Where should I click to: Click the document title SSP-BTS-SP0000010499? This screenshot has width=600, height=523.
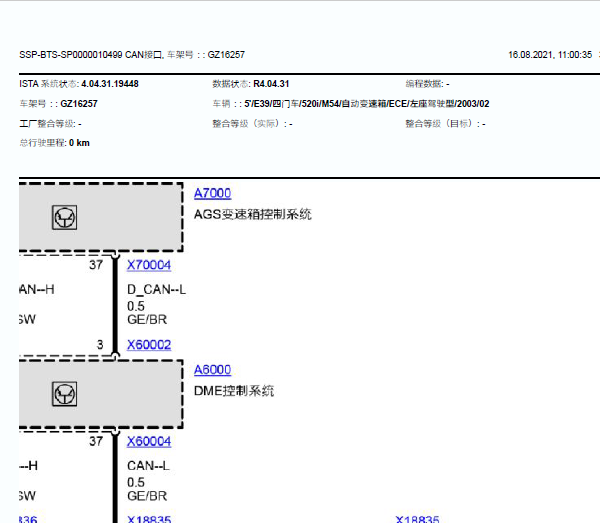click(x=70, y=55)
